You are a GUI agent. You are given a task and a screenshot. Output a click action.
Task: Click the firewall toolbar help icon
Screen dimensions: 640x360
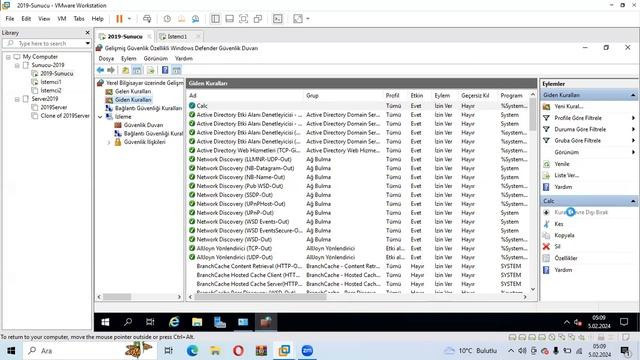click(165, 70)
